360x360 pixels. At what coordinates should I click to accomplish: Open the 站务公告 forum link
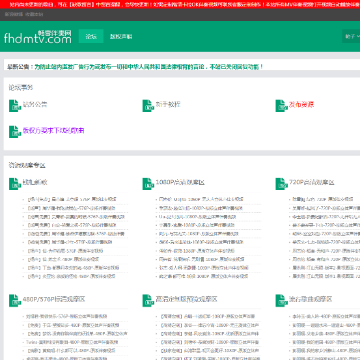tap(35, 104)
